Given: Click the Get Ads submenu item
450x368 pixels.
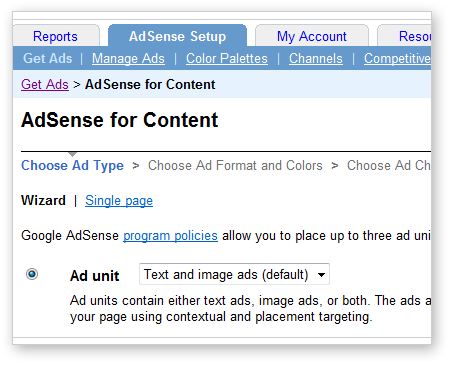Looking at the screenshot, I should click(48, 58).
